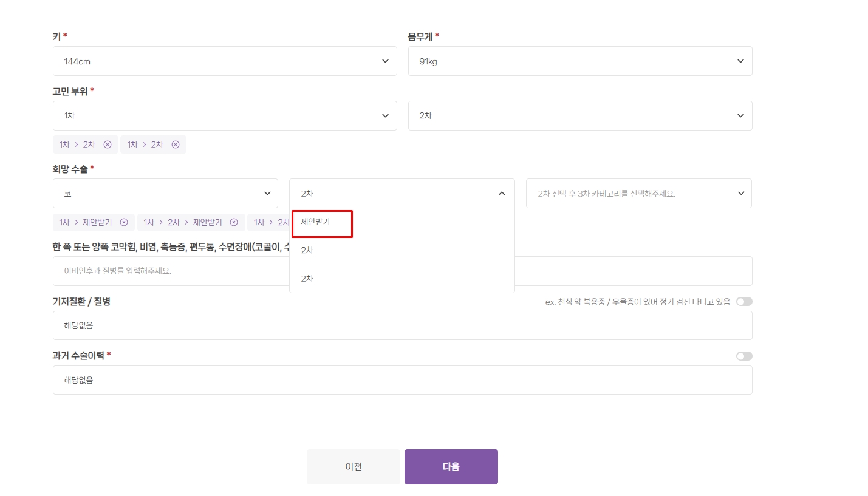Click the 과거 수술이력 field showing 해당없음

pyautogui.click(x=402, y=380)
